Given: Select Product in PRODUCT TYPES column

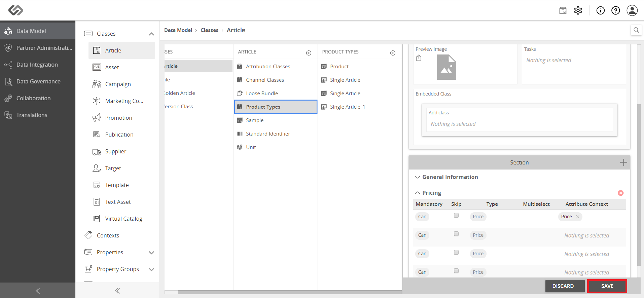Looking at the screenshot, I should (x=360, y=67).
